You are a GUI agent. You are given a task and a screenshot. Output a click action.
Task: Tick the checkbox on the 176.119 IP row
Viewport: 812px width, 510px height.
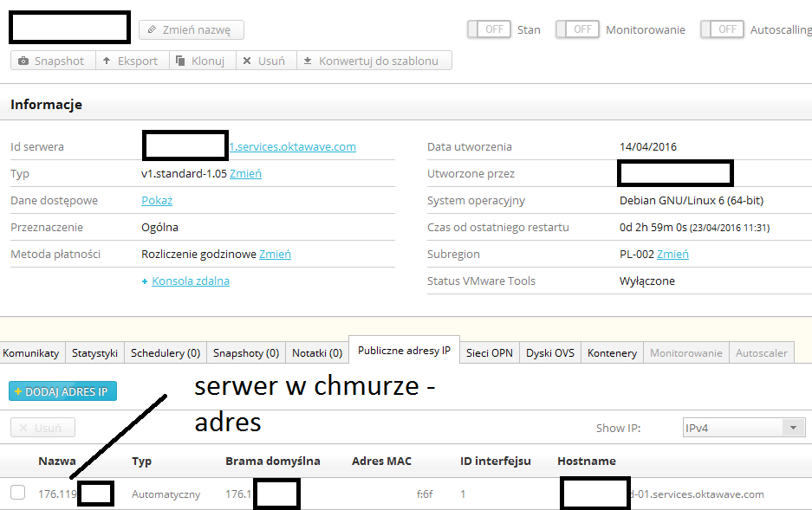(x=18, y=493)
